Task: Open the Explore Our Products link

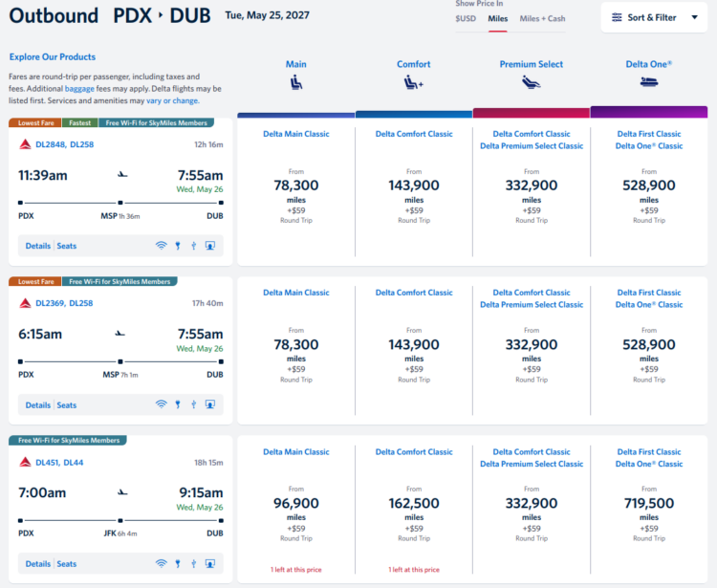Action: pos(53,56)
